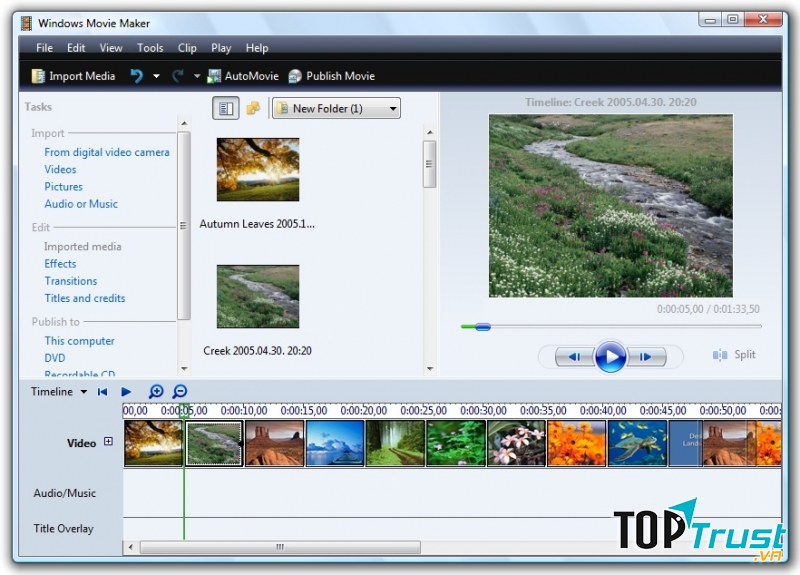Select the green leaves clip on timeline

click(456, 443)
